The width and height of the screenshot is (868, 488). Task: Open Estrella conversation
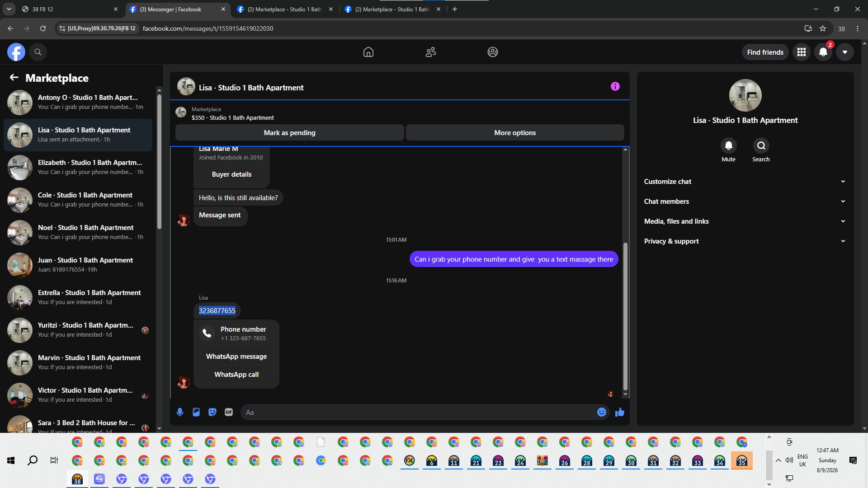tap(78, 298)
